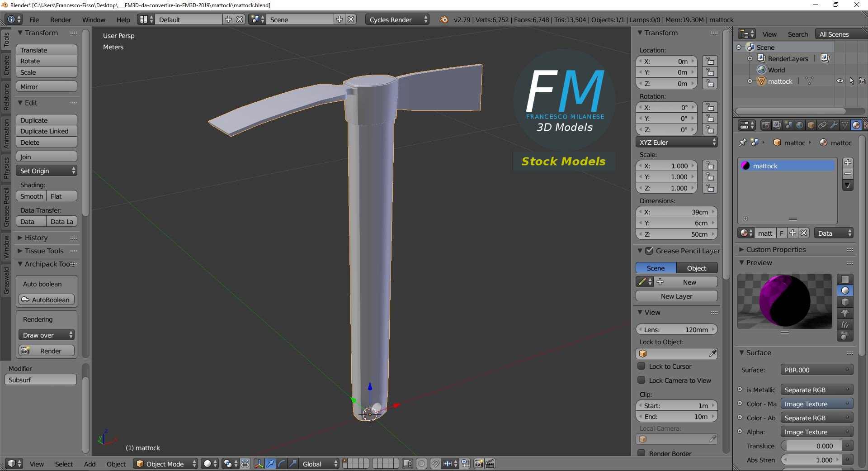Select the sphere preview type icon

[x=845, y=290]
